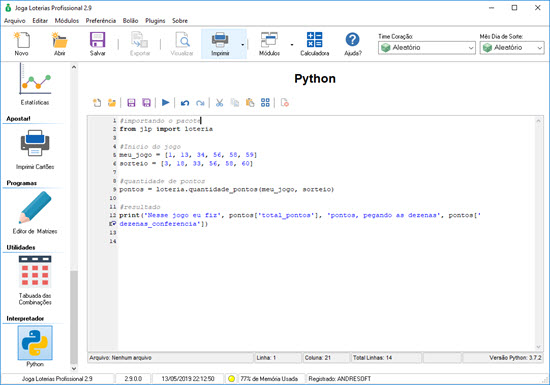
Task: Open the Plugins menu
Action: coord(155,21)
